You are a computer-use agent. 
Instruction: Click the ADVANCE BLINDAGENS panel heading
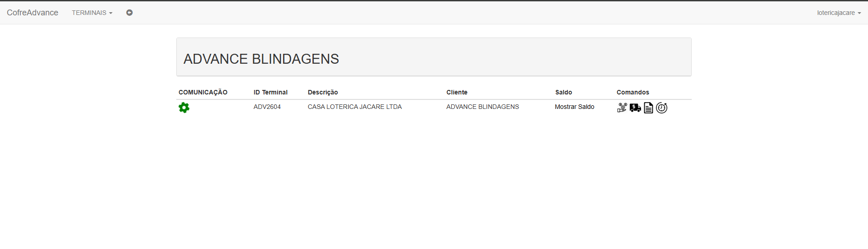[261, 59]
